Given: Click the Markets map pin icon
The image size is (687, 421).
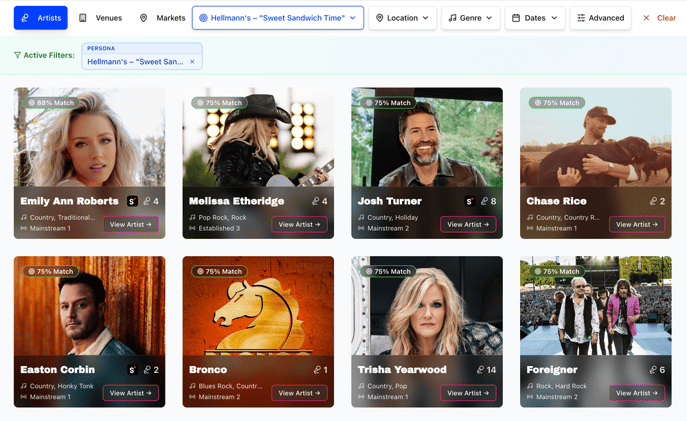Looking at the screenshot, I should (x=143, y=18).
